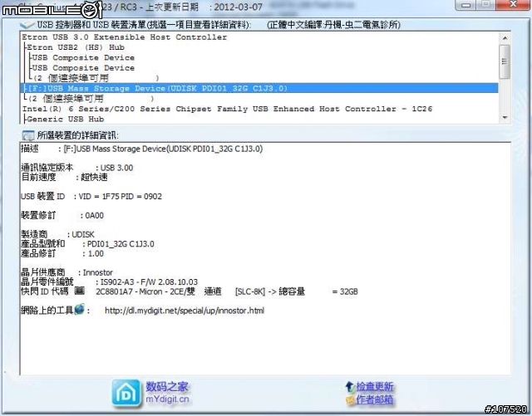The height and width of the screenshot is (416, 532).
Task: Close the window with the red X
Action: [514, 4]
